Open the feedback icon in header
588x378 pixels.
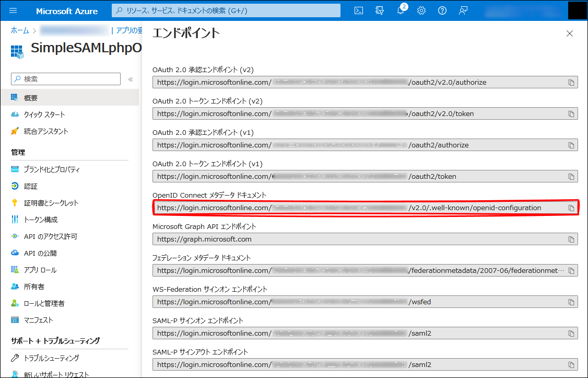(x=463, y=11)
